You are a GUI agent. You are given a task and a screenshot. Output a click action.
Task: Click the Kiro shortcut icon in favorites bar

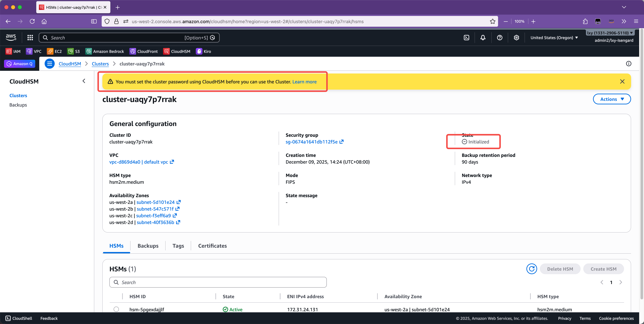coord(199,51)
